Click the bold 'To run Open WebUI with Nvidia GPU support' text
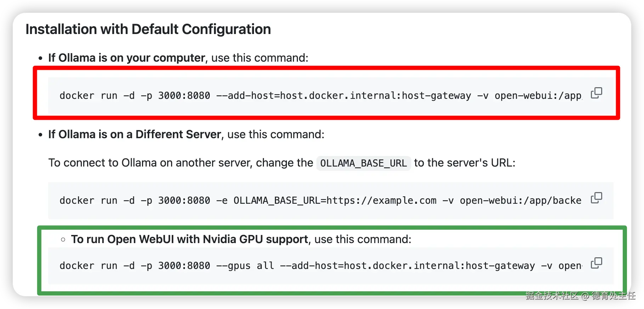644x309 pixels. 190,239
